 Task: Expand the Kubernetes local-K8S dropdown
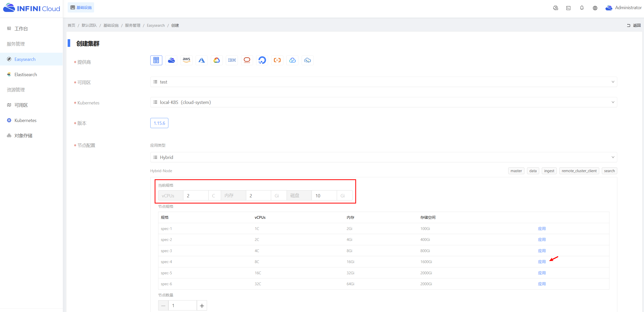384,102
